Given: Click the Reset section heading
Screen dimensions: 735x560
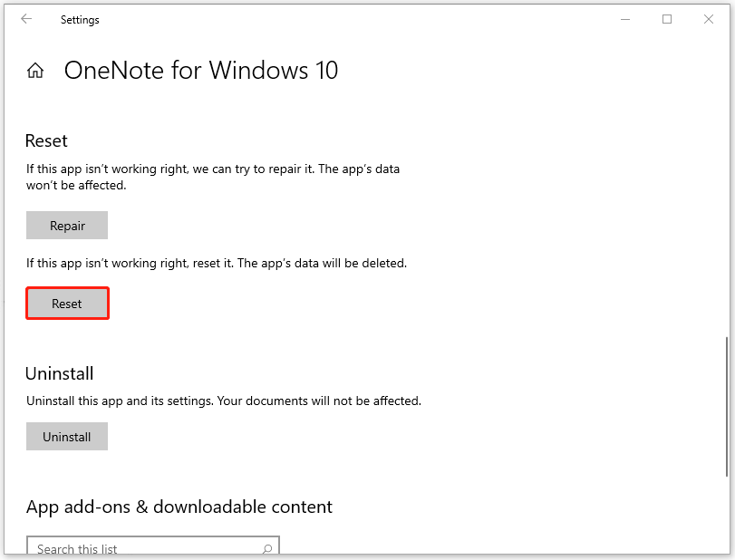Looking at the screenshot, I should [x=46, y=140].
